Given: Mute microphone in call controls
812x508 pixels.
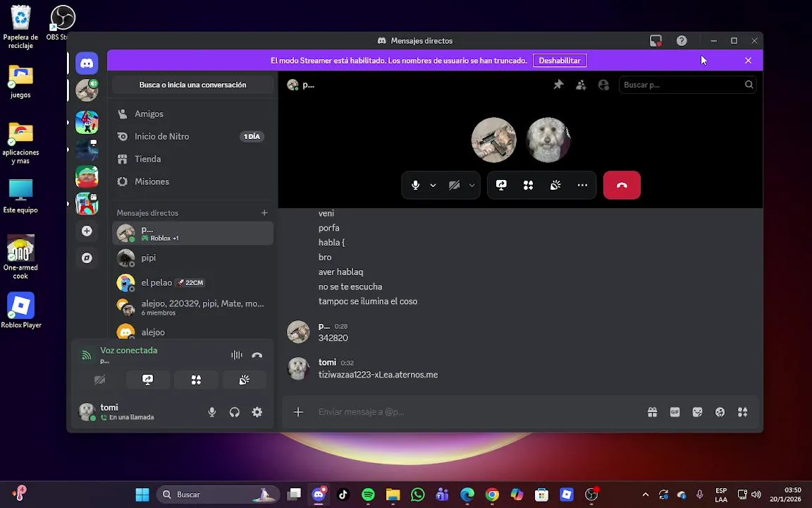Looking at the screenshot, I should click(415, 185).
